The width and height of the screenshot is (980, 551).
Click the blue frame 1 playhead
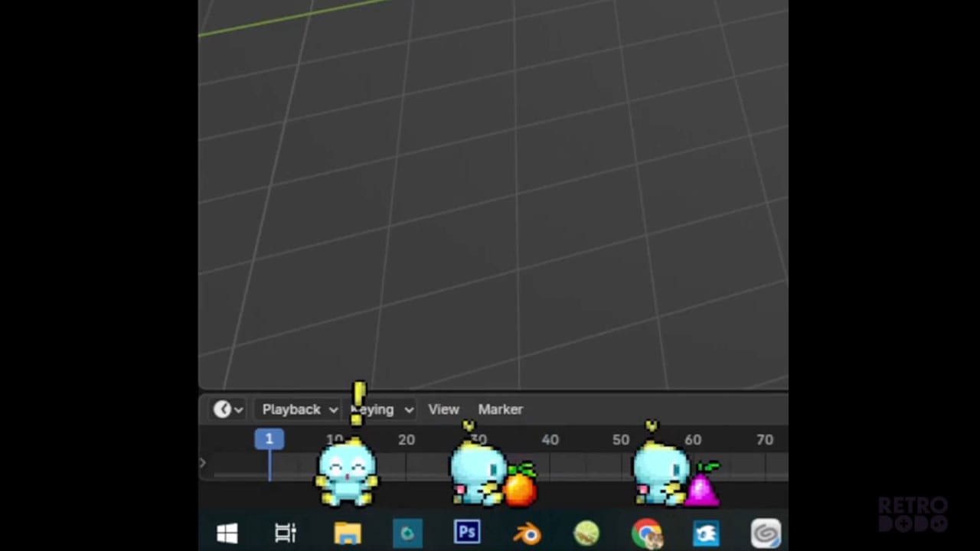click(269, 439)
